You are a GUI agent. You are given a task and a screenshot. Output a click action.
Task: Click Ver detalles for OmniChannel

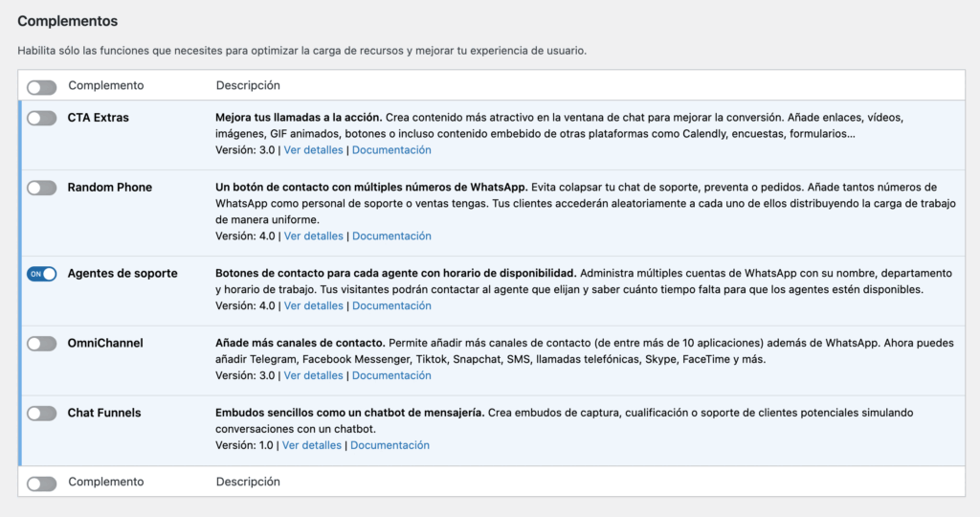[313, 376]
